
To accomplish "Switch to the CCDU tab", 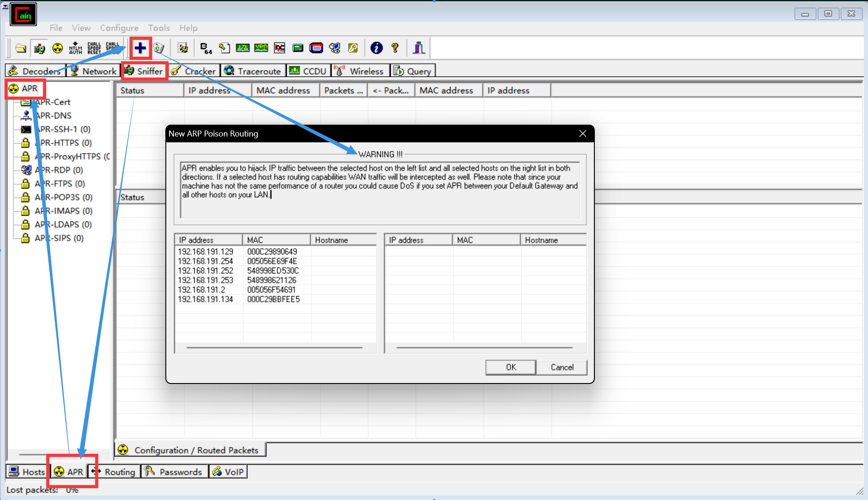I will click(308, 71).
